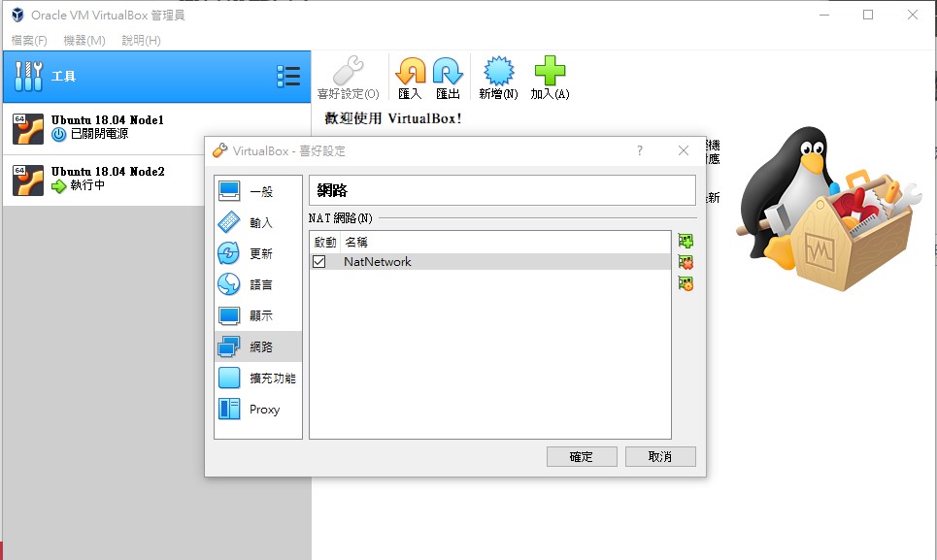This screenshot has height=560, width=937.
Task: Open the 說明(H) help menu
Action: coord(141,41)
